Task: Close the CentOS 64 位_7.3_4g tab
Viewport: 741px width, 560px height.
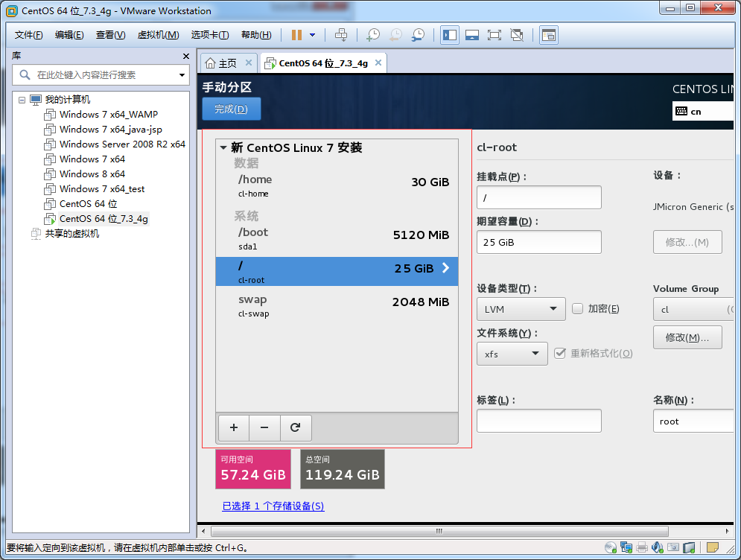Action: (x=378, y=63)
